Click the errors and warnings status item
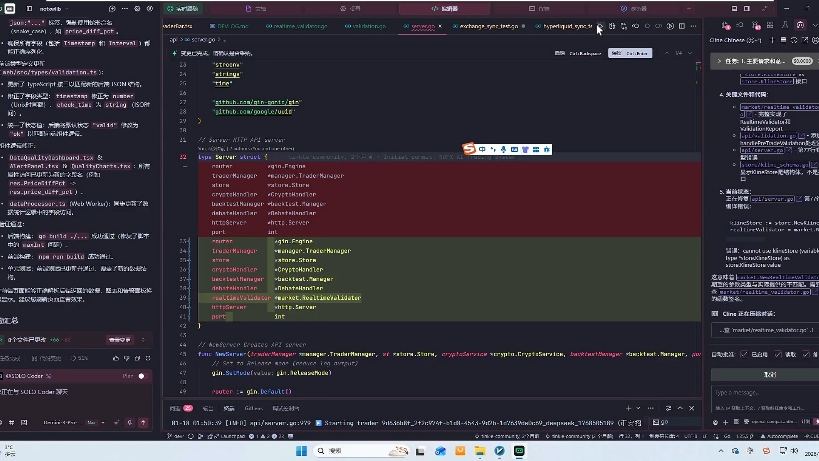The image size is (819, 461). 266,436
